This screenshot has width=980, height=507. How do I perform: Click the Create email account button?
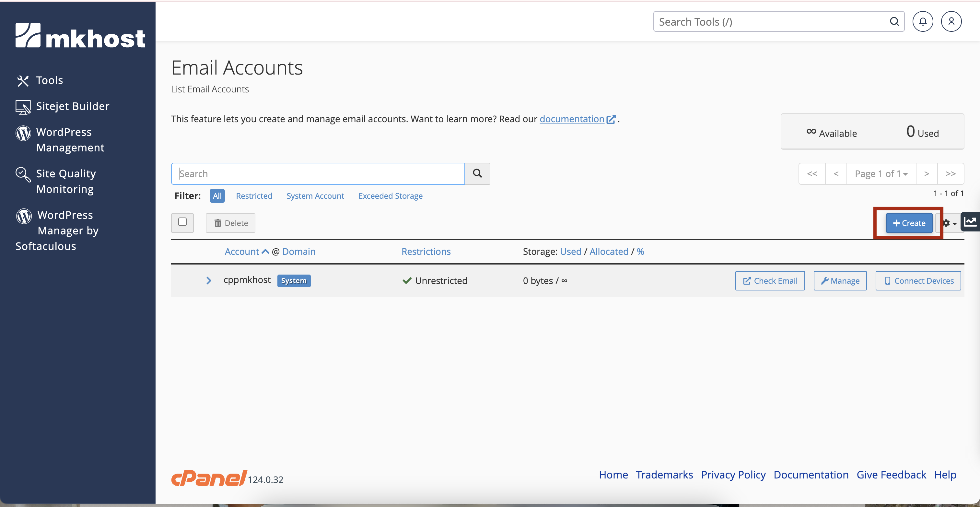pos(908,223)
